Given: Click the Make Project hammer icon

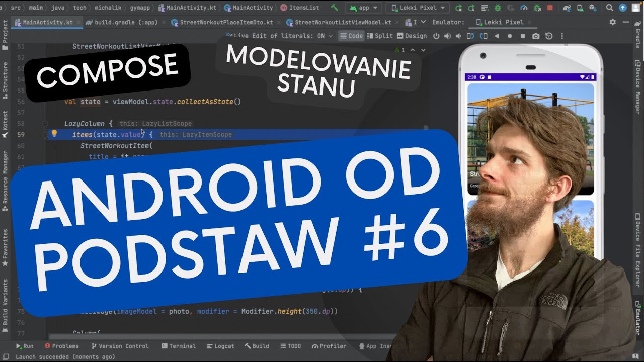Looking at the screenshot, I should point(334,8).
